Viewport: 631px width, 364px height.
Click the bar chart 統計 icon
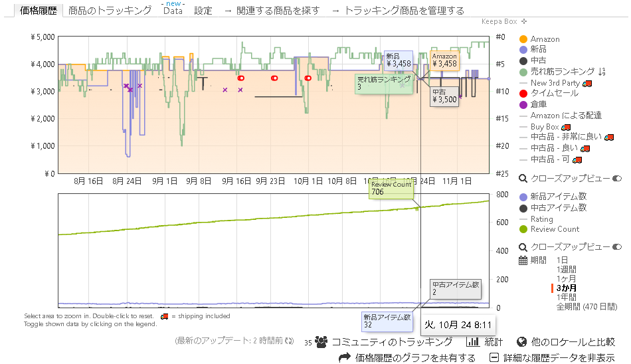pyautogui.click(x=473, y=342)
